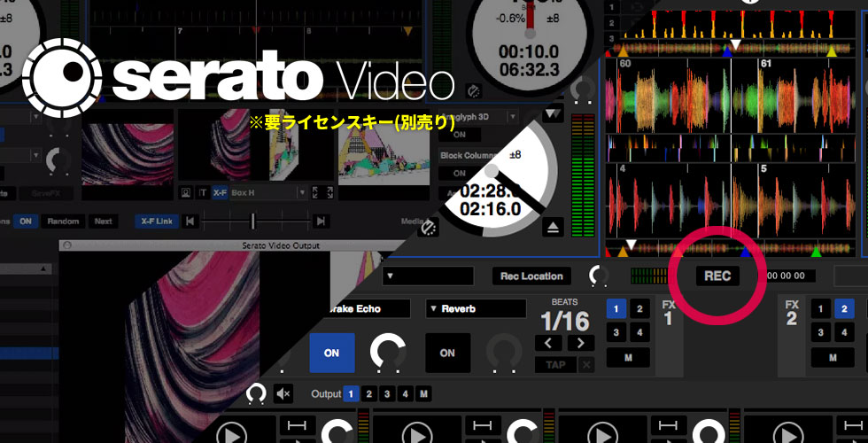868x443 pixels.
Task: Select sampler Output M
Action: tap(423, 394)
